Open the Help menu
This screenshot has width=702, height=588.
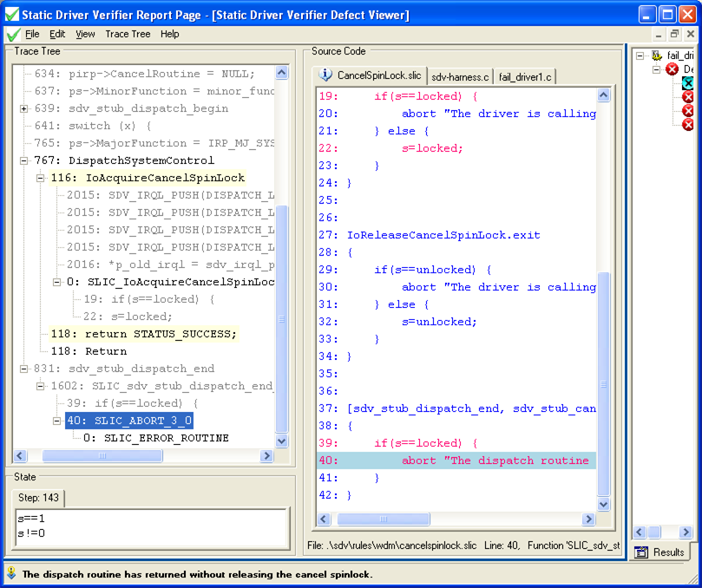[169, 34]
